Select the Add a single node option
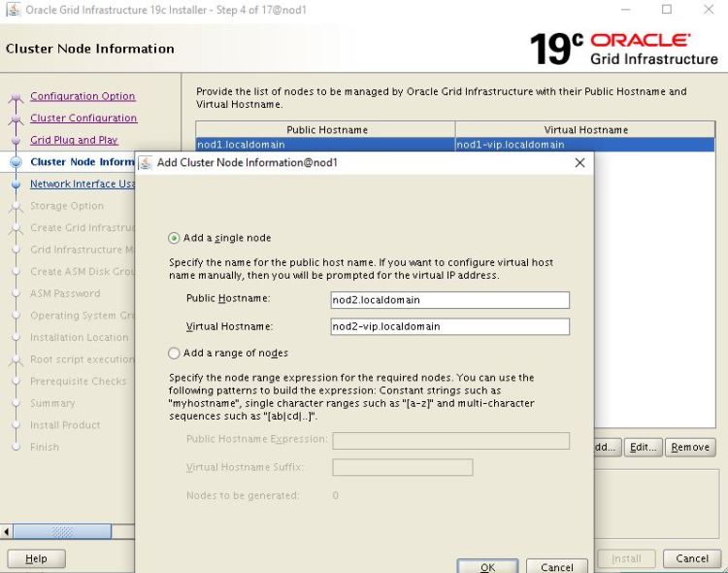 (175, 238)
